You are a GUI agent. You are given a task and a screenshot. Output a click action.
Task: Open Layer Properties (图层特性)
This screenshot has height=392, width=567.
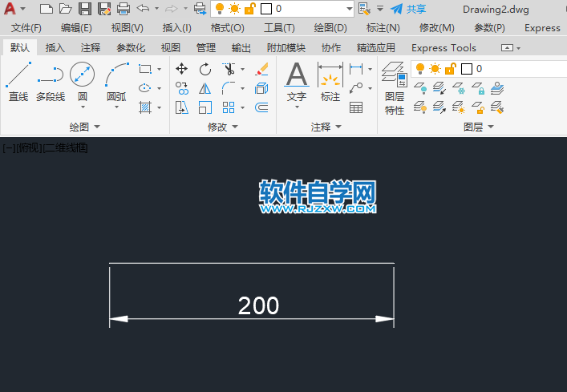pos(395,88)
